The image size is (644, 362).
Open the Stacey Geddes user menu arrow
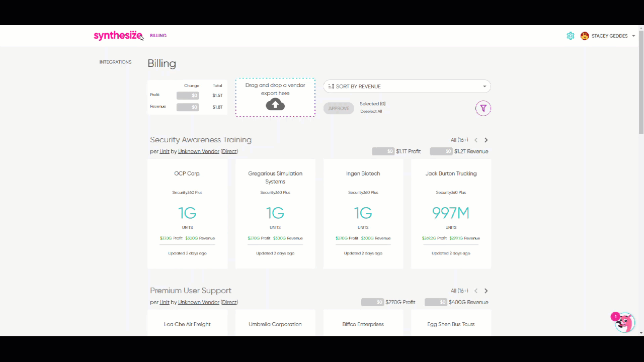point(633,36)
